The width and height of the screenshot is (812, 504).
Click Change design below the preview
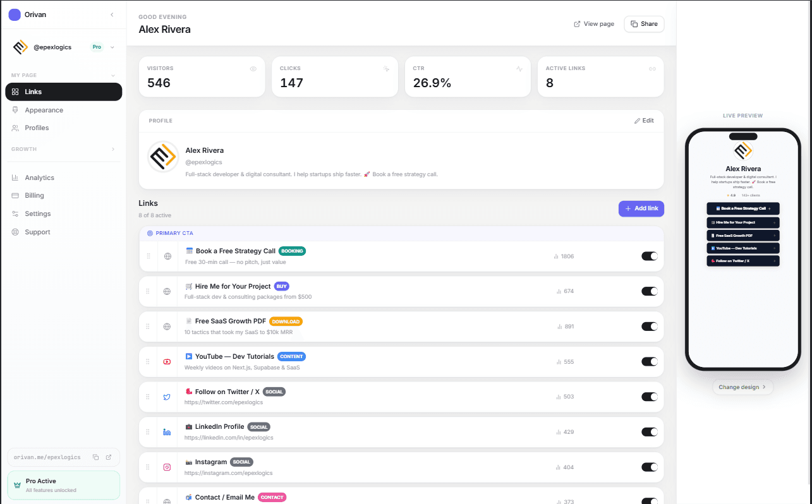(742, 387)
